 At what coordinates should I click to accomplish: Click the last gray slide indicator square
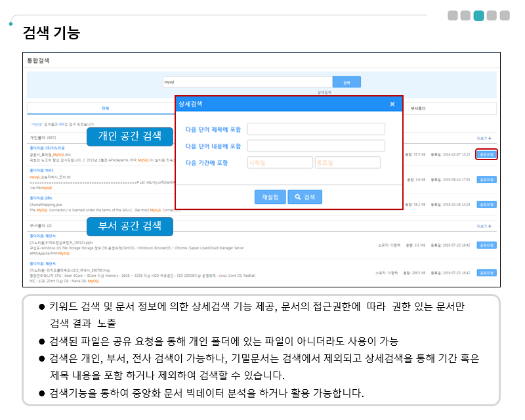point(505,16)
